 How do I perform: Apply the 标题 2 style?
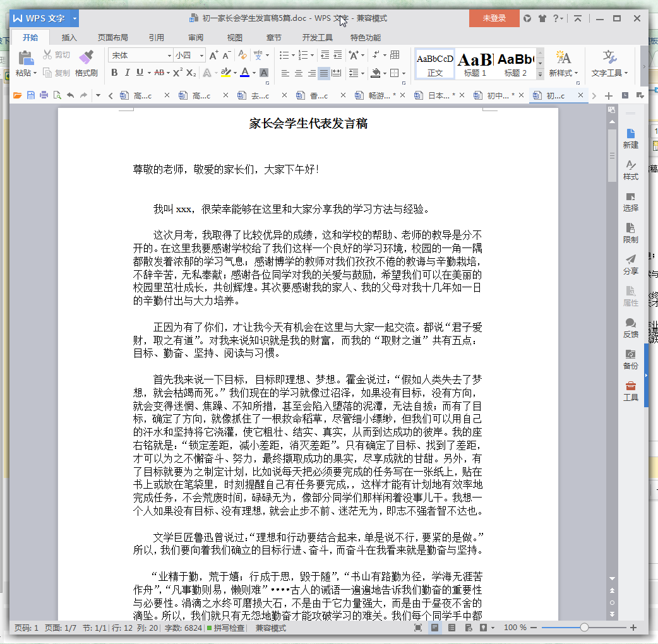coord(515,64)
